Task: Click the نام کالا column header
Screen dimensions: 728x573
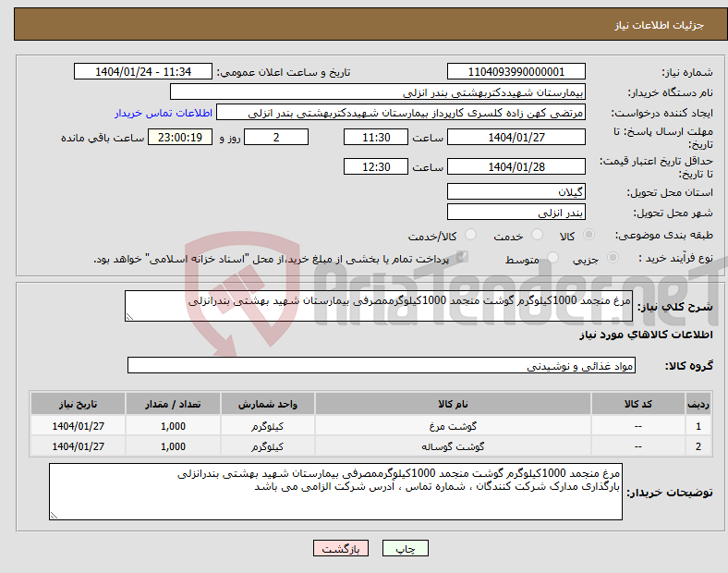Action: [x=453, y=404]
